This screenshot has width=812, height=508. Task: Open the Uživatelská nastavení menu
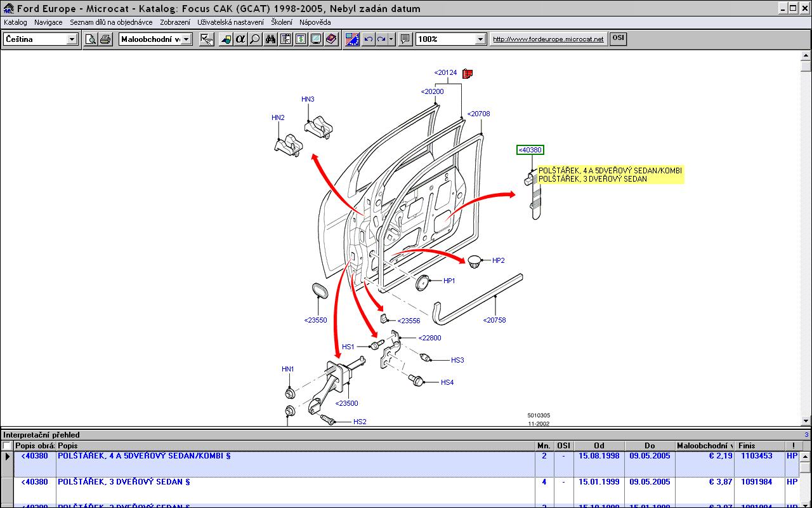tap(230, 22)
